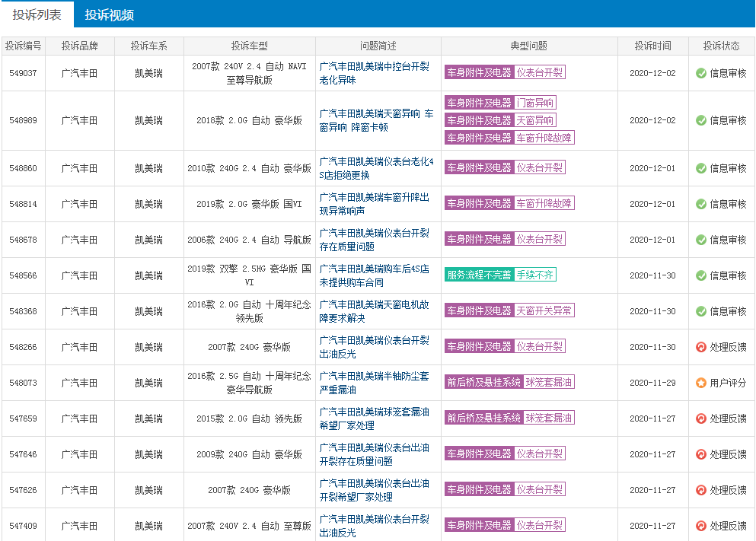Open complaint about 购车后4S店未提供购车合同

(x=374, y=275)
